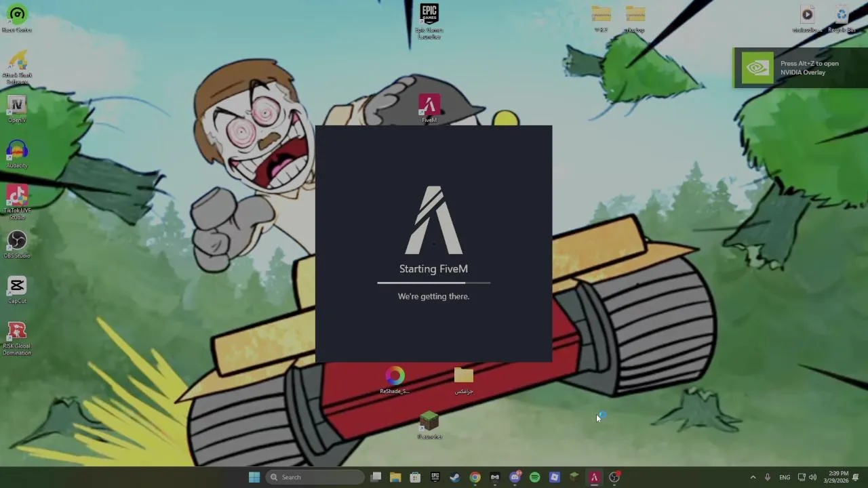Click the microphone tray icon

tap(768, 477)
